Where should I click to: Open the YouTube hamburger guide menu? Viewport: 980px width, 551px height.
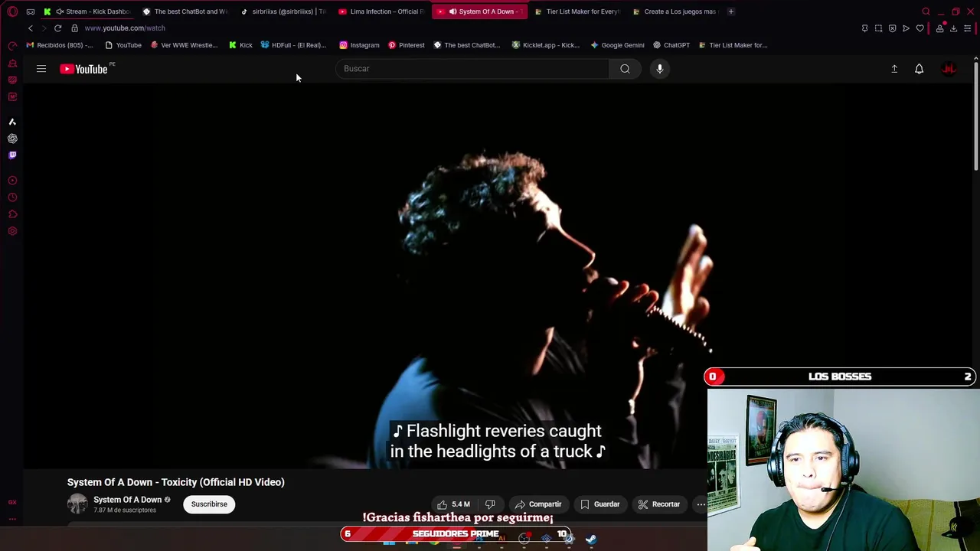click(x=41, y=69)
